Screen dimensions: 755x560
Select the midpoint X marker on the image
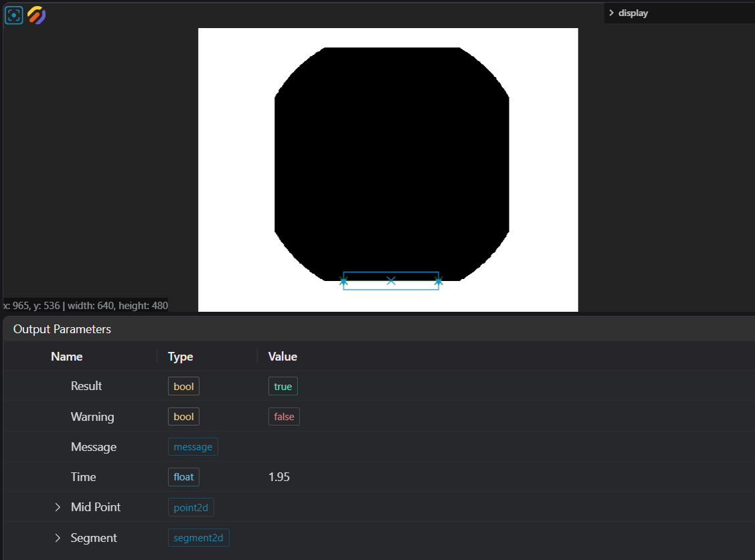click(391, 280)
